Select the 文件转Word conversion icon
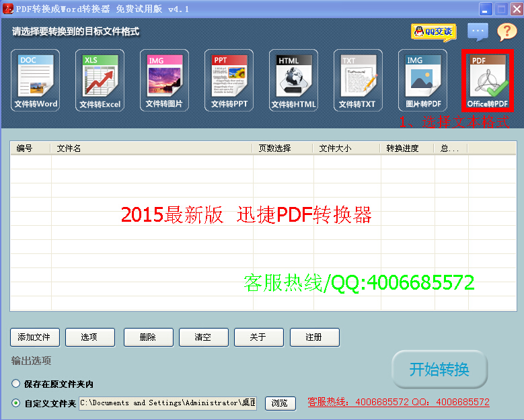Viewport: 524px width, 420px height. point(35,80)
